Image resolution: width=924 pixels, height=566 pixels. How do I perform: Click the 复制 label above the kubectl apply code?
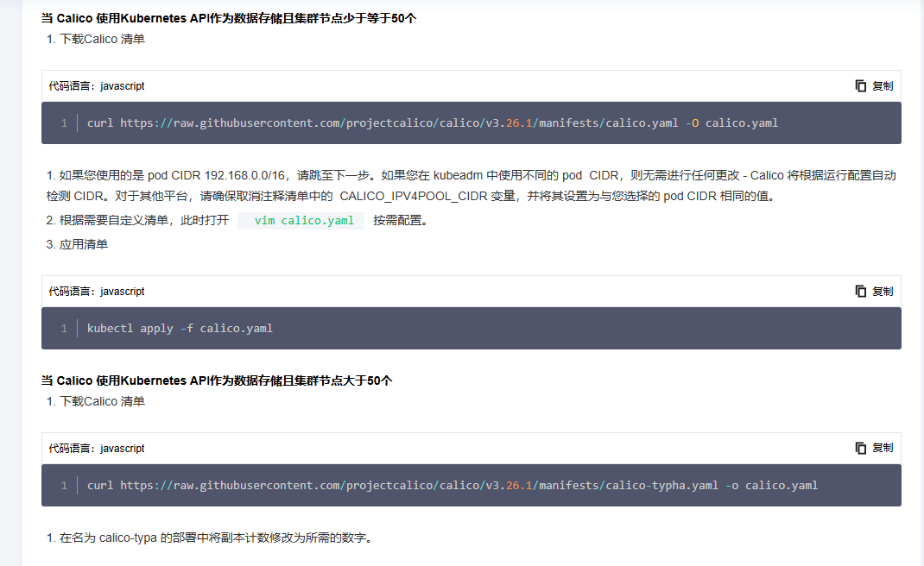[x=883, y=292]
